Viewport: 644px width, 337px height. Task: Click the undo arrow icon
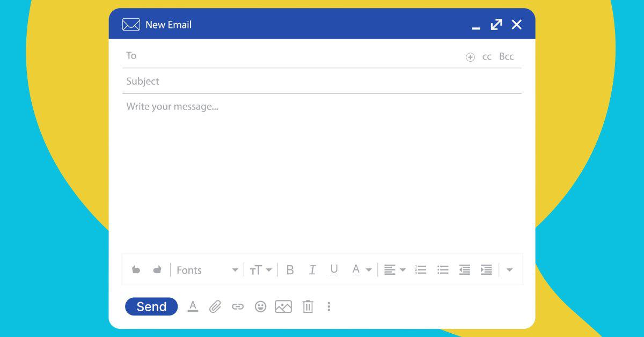(136, 270)
